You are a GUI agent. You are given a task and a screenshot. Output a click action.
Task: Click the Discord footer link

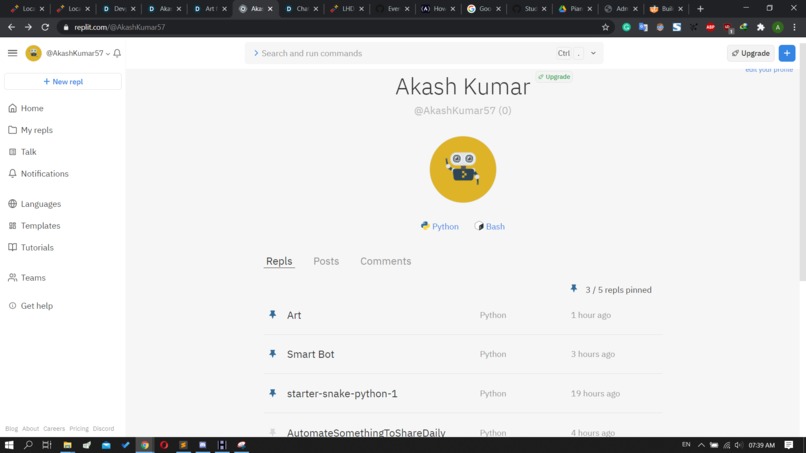tap(103, 428)
